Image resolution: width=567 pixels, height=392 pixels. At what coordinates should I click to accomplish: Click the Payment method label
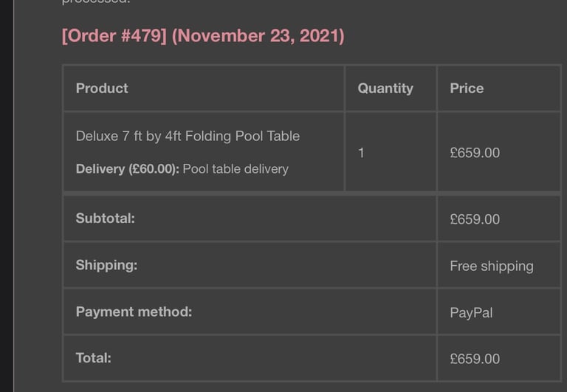point(134,312)
